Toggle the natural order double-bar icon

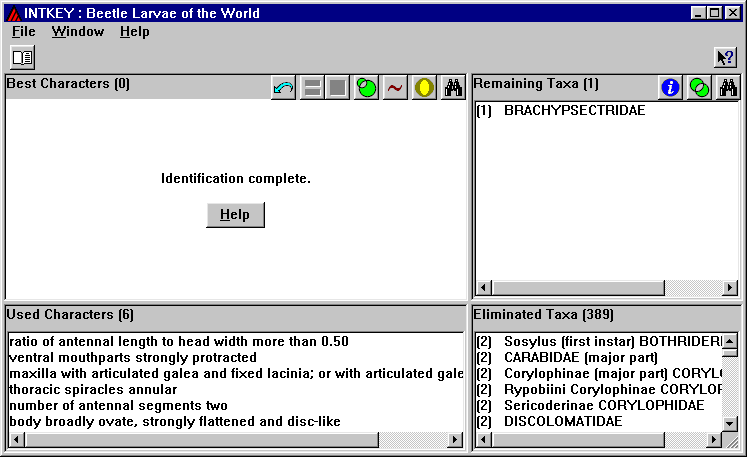[x=312, y=88]
